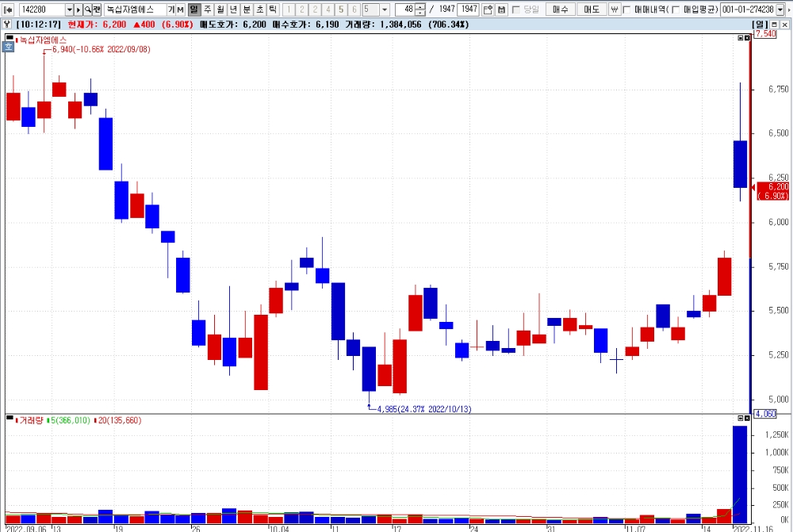793x532 pixels.
Task: Click the volume pane close icon
Action: coord(747,418)
